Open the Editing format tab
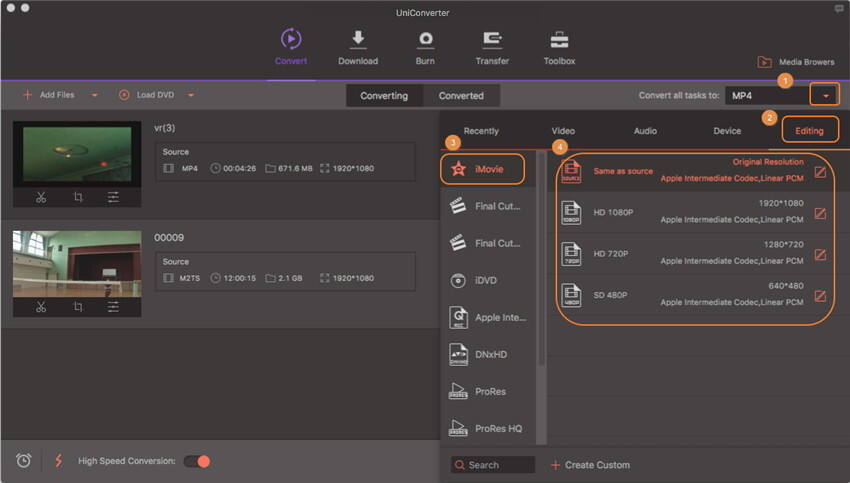The width and height of the screenshot is (850, 483). pyautogui.click(x=809, y=131)
